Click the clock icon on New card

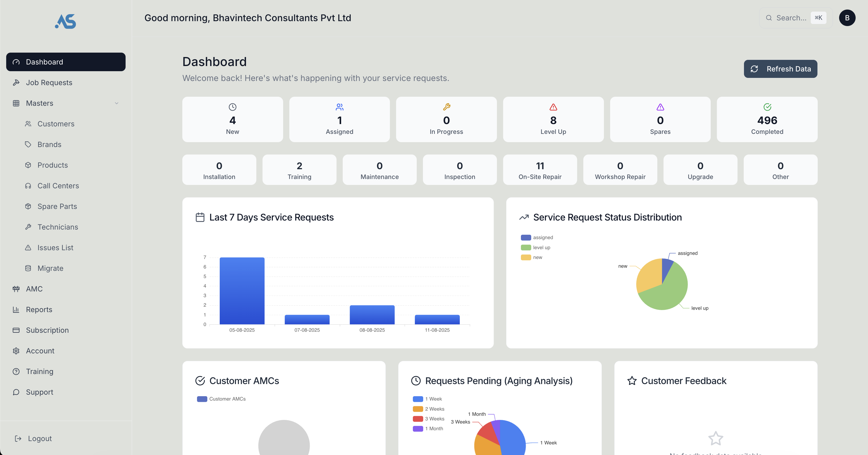click(233, 107)
